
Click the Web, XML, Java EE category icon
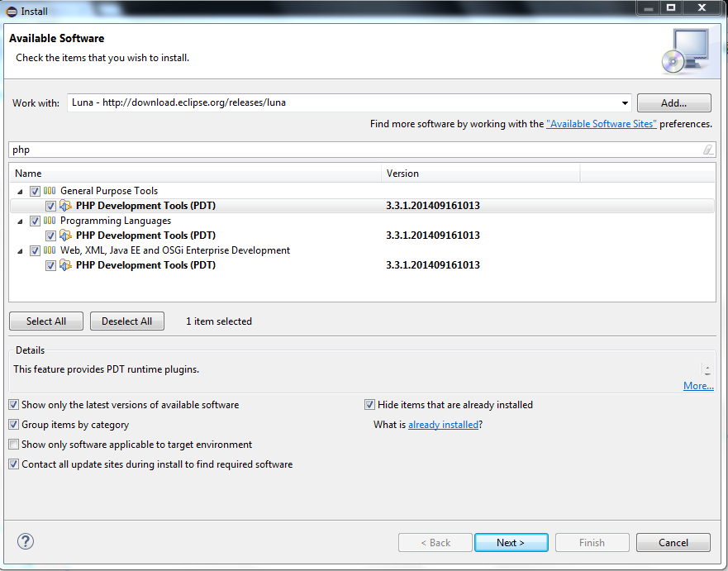pos(50,250)
